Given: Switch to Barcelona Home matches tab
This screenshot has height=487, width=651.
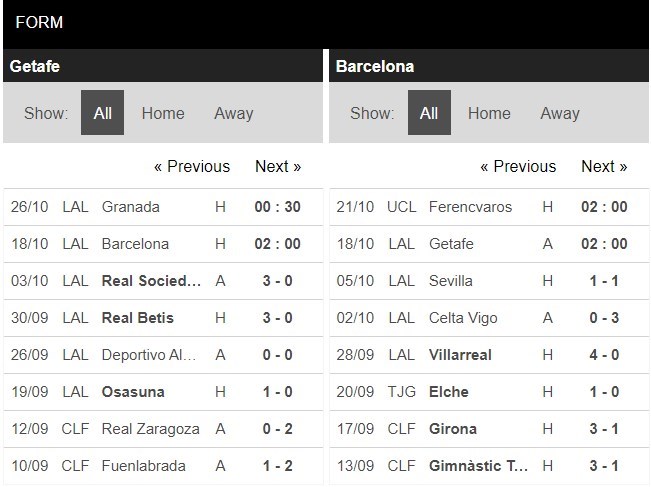Looking at the screenshot, I should 489,113.
